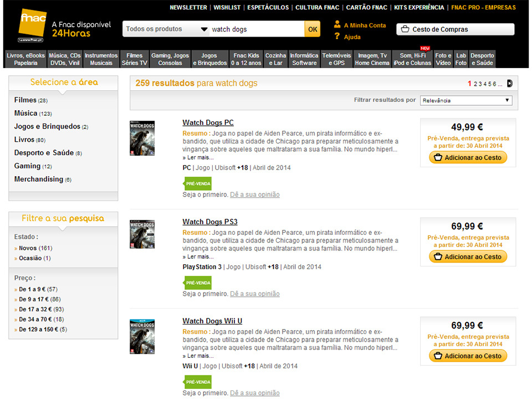The image size is (532, 401).
Task: Open the Todos os produtos category dropdown
Action: [x=166, y=29]
